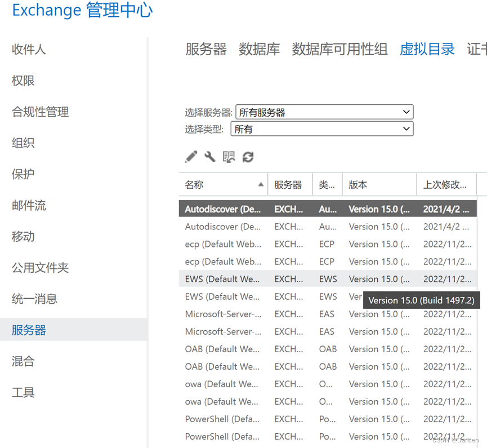Select the second owa (Default We... row

[328, 401]
